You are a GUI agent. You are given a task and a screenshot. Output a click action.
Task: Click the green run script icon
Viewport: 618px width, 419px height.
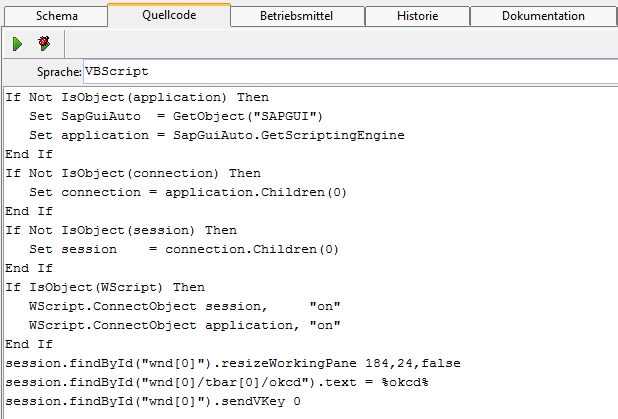tap(18, 44)
